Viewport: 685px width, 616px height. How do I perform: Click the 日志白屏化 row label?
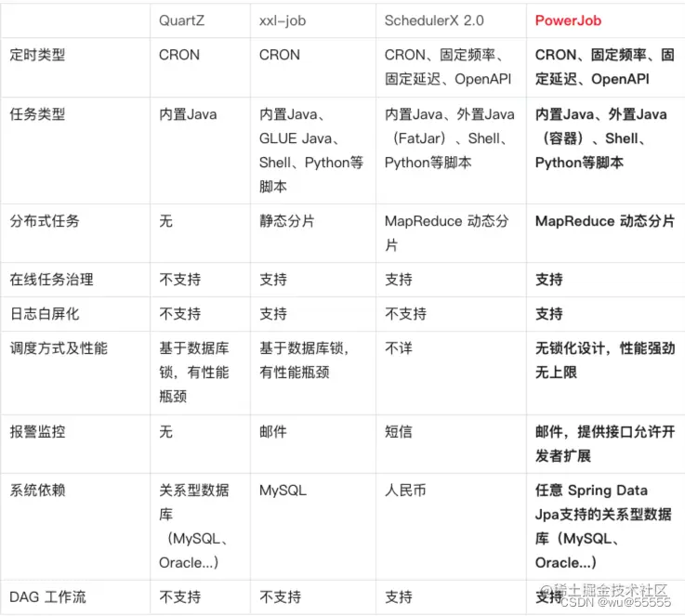pos(44,313)
